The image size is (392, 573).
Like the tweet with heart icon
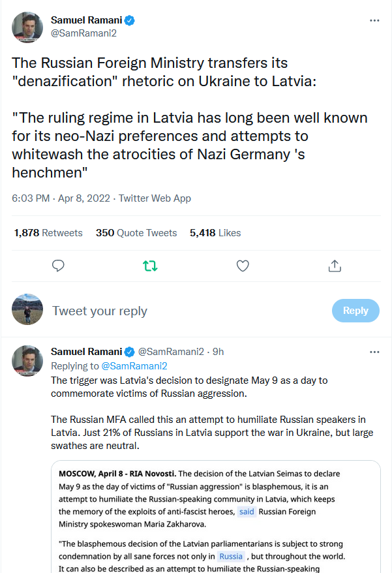tap(243, 266)
